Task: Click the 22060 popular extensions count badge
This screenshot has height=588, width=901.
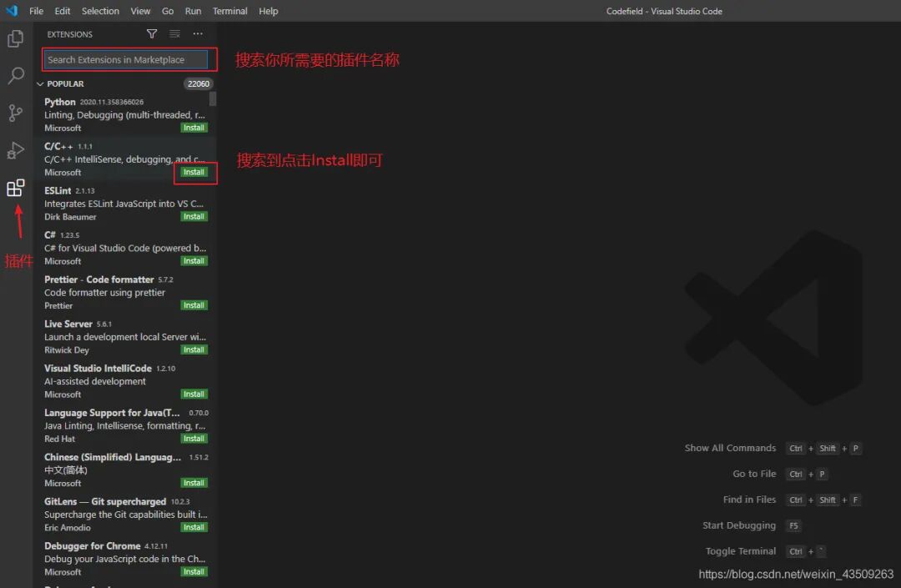Action: click(199, 84)
